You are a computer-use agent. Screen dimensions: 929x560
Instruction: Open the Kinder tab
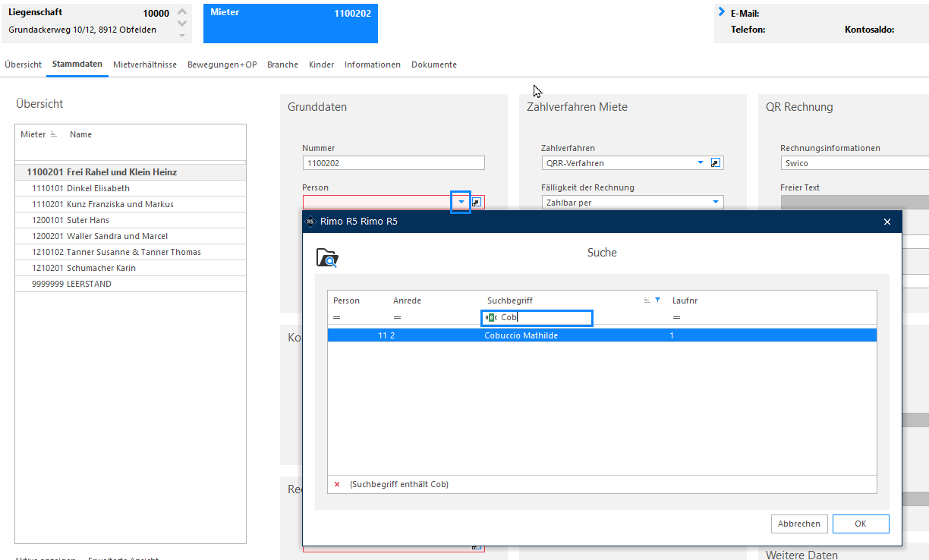tap(321, 65)
